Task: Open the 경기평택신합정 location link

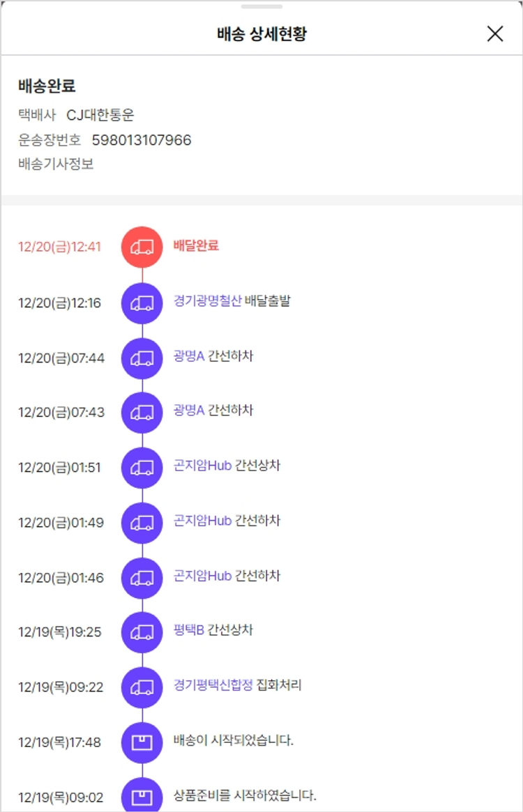Action: click(x=213, y=685)
